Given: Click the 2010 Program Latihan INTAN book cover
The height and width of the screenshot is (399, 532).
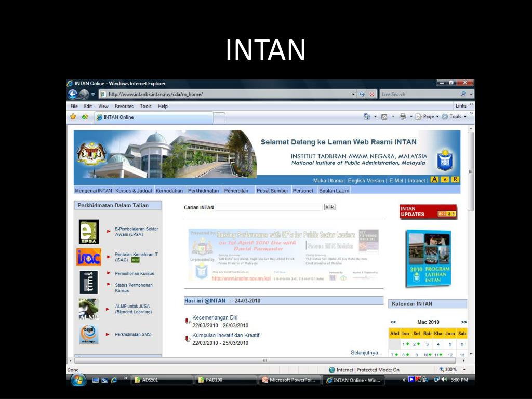Looking at the screenshot, I should coord(428,259).
